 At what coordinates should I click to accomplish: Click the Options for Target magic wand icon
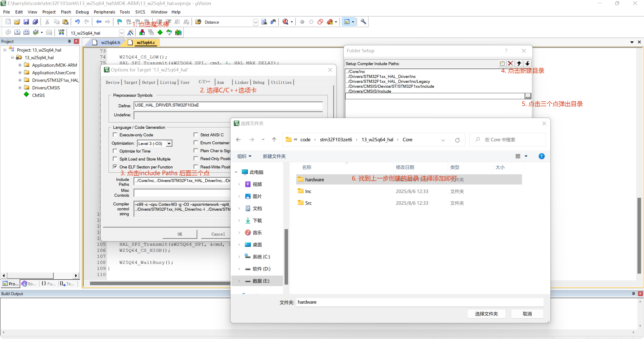coord(130,32)
